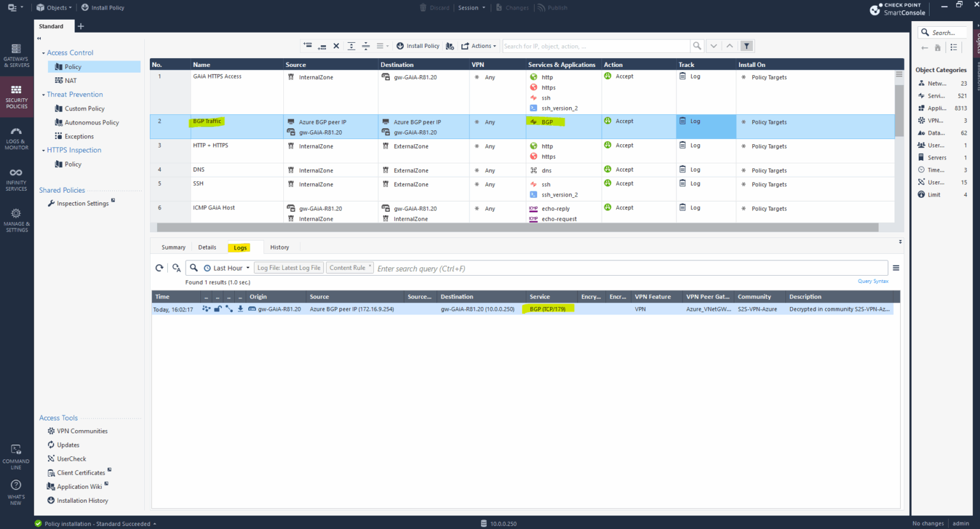Switch to the History tab
The image size is (980, 529).
pyautogui.click(x=279, y=247)
